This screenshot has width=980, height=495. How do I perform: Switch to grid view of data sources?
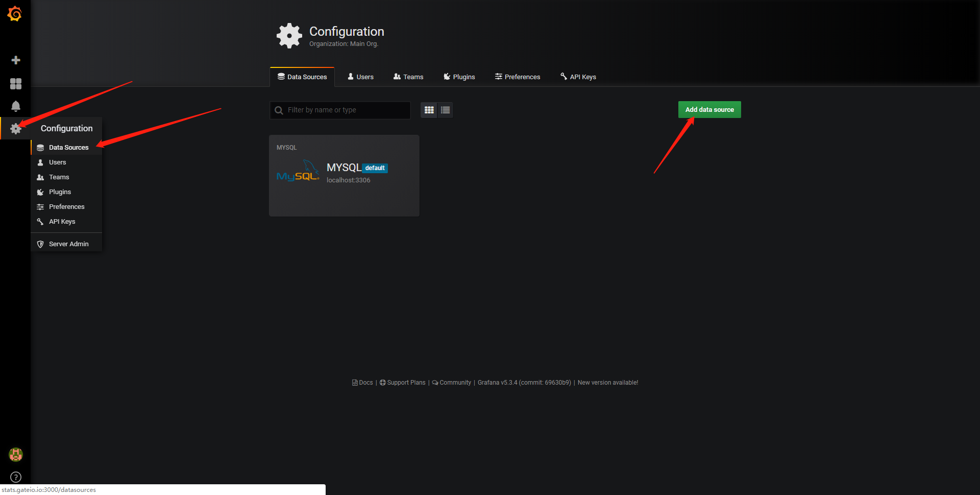429,110
